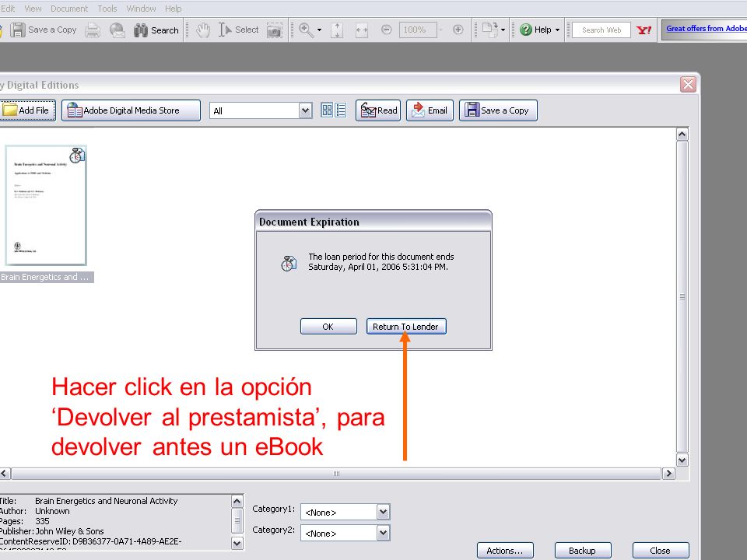Switch to list details view

pos(341,110)
